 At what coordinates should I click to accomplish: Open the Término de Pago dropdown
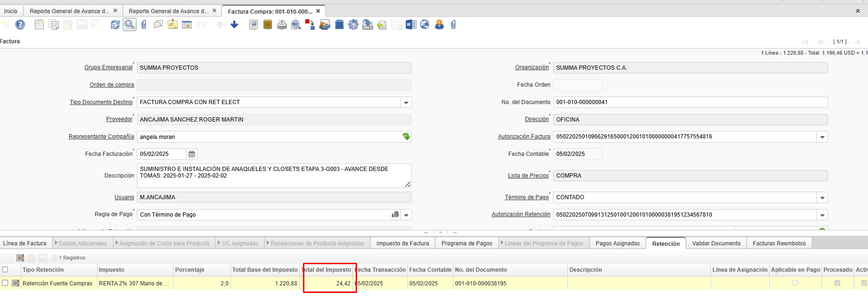(x=822, y=198)
